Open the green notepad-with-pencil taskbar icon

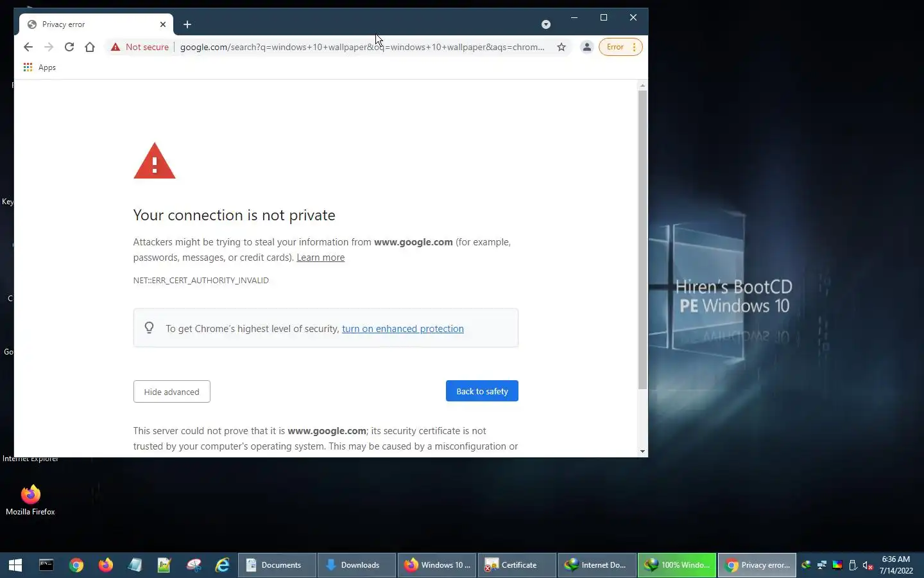click(x=164, y=565)
